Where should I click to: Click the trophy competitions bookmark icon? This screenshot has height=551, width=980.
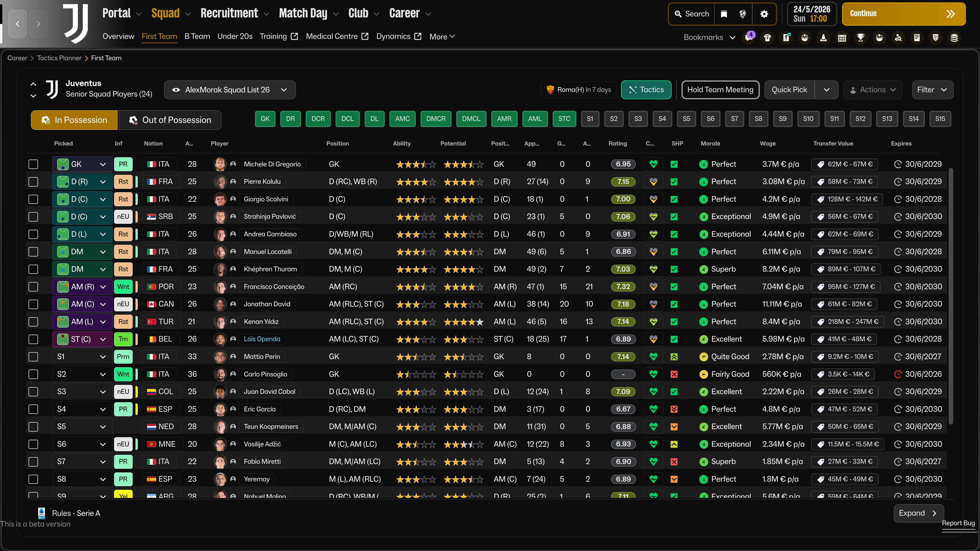click(x=861, y=38)
